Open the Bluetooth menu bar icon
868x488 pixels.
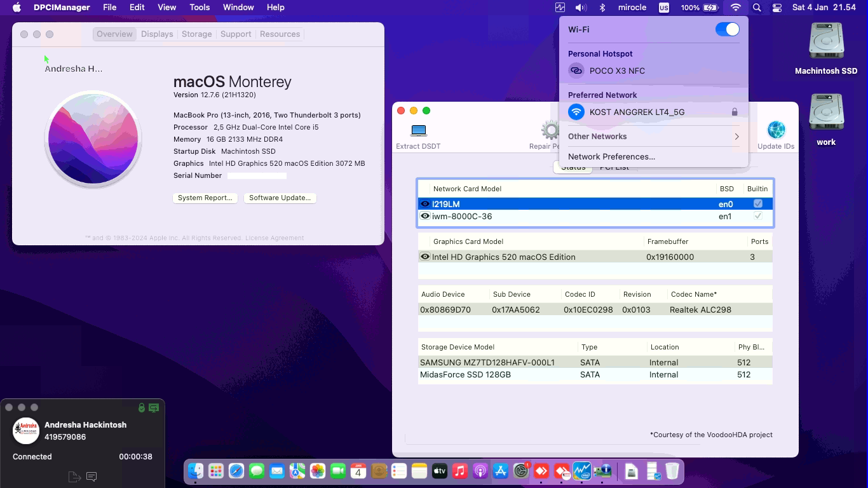click(602, 8)
